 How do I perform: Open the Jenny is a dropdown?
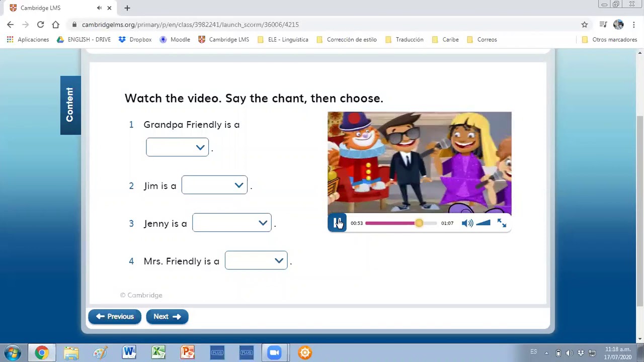[x=232, y=223]
